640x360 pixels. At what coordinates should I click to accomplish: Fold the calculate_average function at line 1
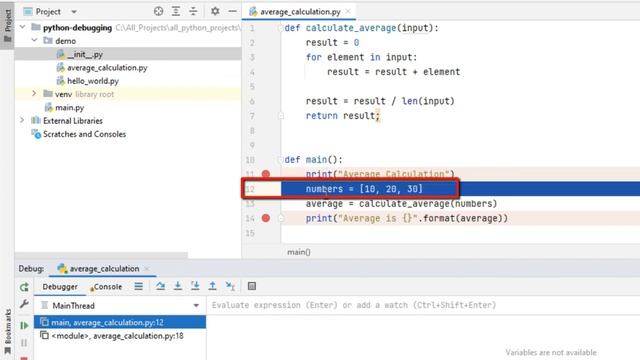(x=281, y=28)
